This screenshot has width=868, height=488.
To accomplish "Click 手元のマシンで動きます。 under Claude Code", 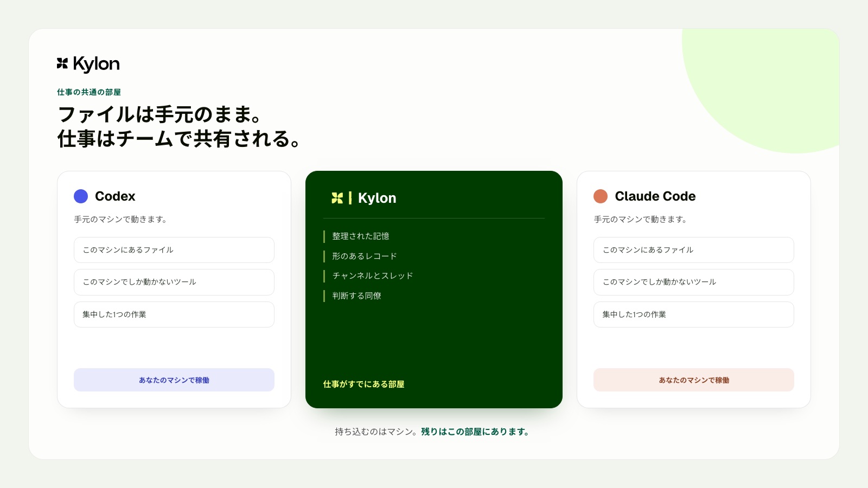I will 640,220.
